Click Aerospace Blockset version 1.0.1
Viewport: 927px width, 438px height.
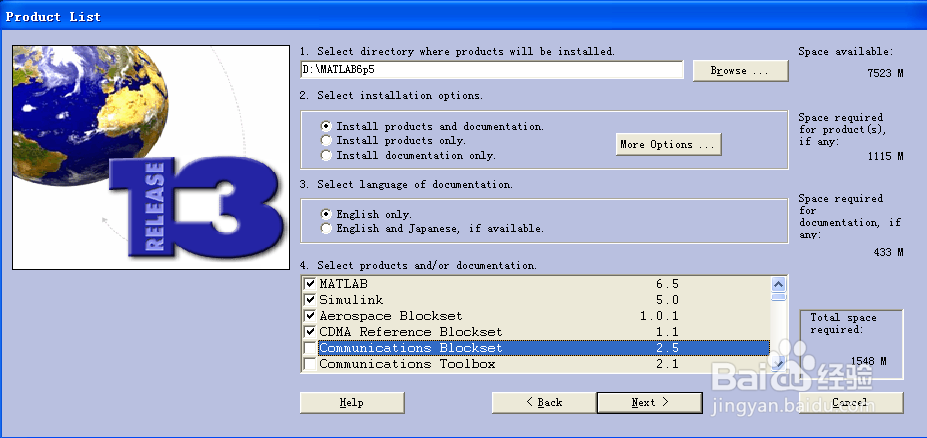659,316
